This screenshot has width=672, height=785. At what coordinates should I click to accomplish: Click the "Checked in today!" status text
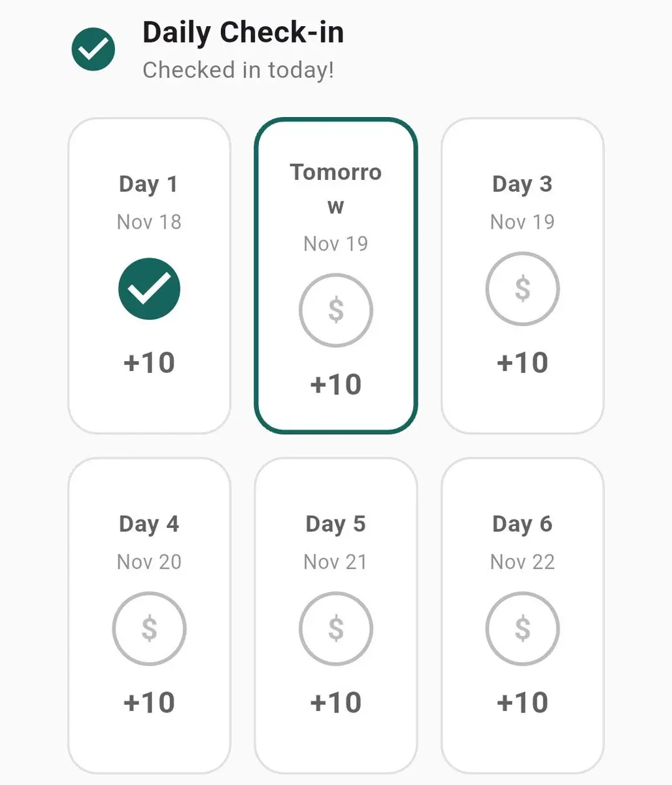[x=238, y=70]
